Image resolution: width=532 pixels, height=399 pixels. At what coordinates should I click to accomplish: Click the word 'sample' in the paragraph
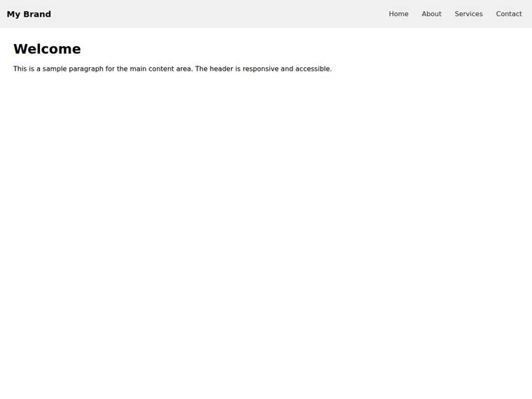(55, 69)
